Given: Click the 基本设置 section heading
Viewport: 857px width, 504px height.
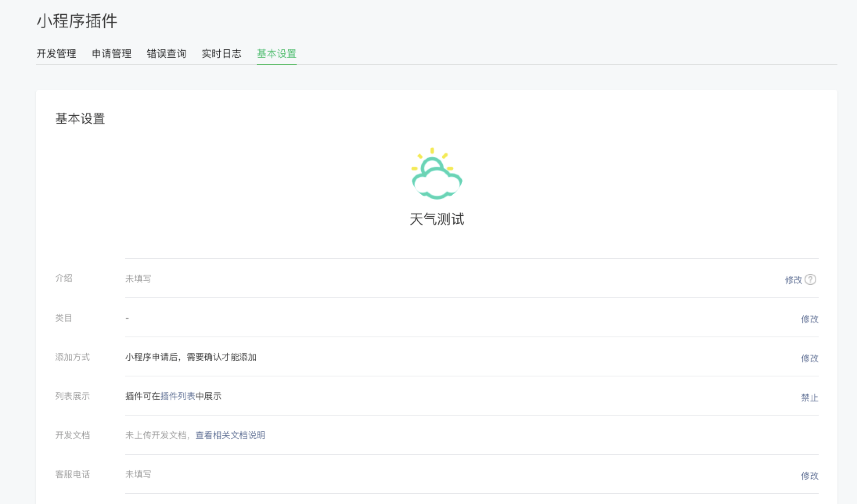Looking at the screenshot, I should (80, 118).
